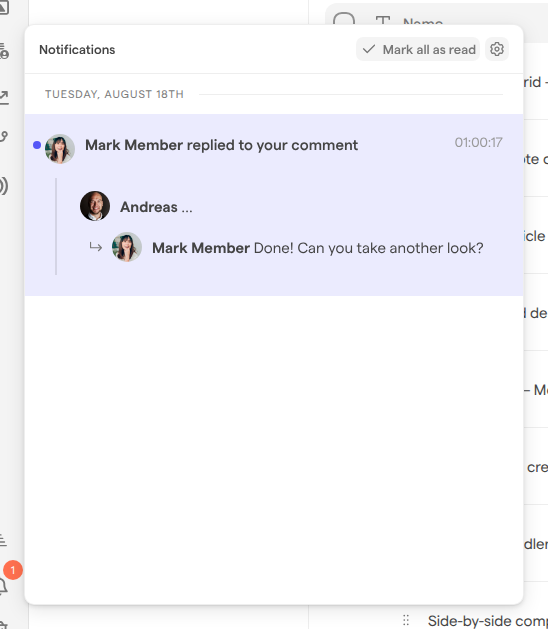Screen dimensions: 548x629
Task: Click Andreas's profile avatar
Action: coord(95,206)
